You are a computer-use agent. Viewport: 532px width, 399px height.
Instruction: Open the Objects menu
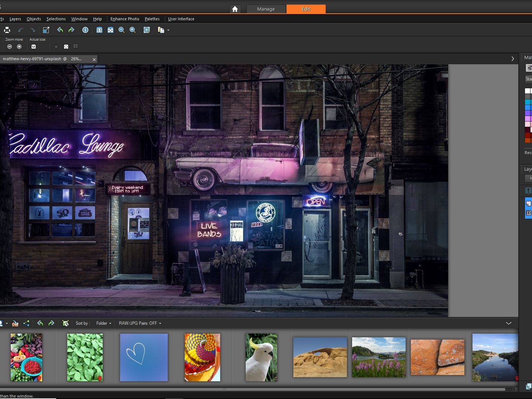tap(34, 19)
